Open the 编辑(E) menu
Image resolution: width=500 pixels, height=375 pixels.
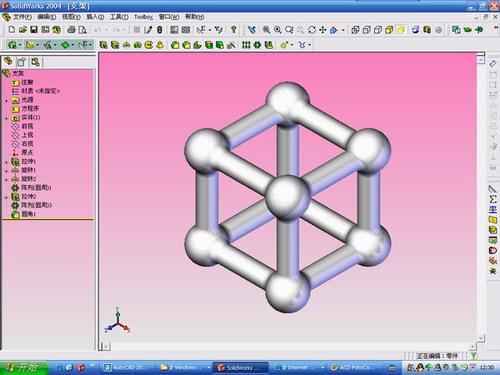pos(47,17)
